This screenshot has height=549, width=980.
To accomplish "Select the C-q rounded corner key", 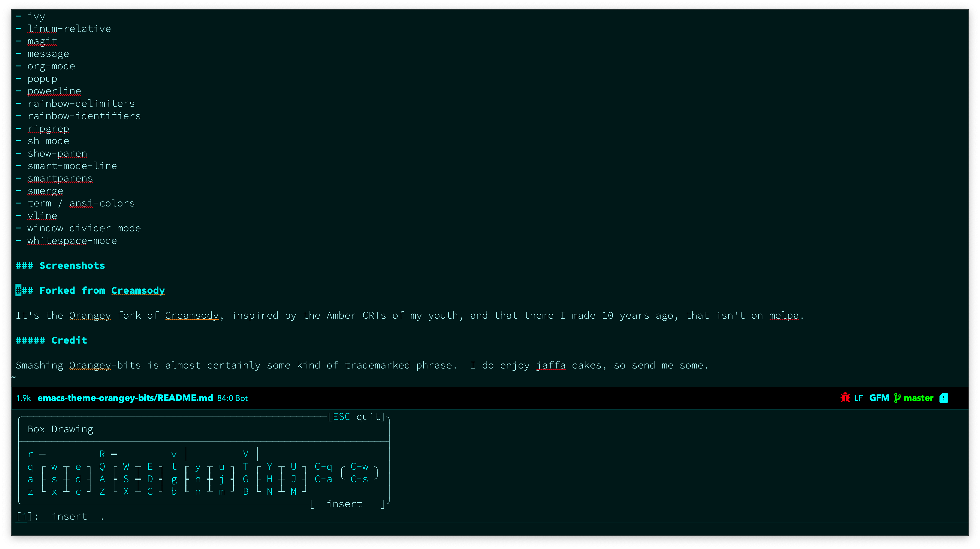I will [x=323, y=466].
